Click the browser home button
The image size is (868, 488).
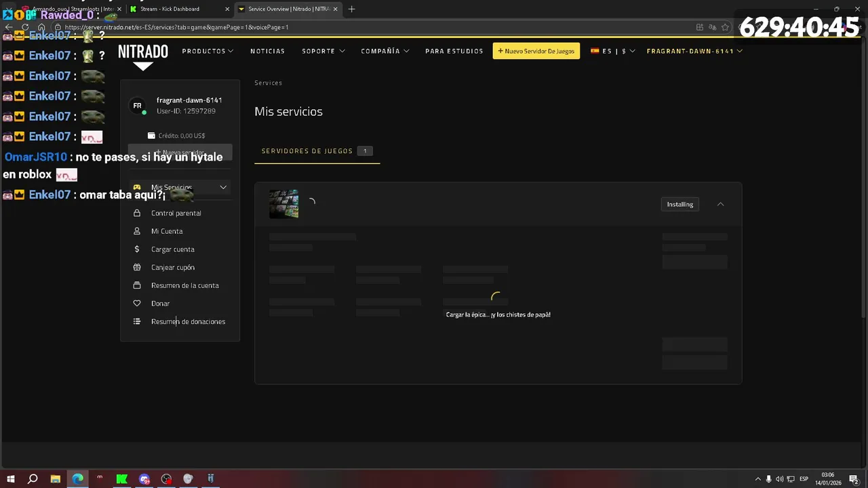pos(41,27)
